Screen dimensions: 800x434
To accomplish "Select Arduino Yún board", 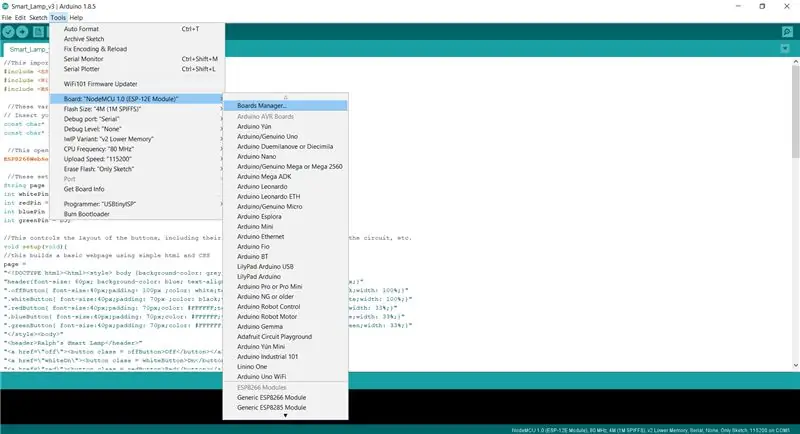I will coord(286,126).
